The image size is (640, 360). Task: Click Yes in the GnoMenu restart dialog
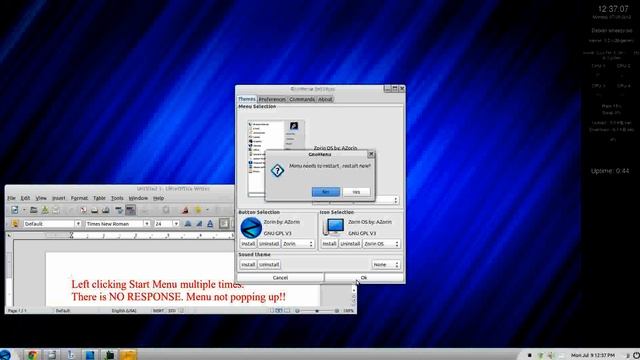point(356,192)
